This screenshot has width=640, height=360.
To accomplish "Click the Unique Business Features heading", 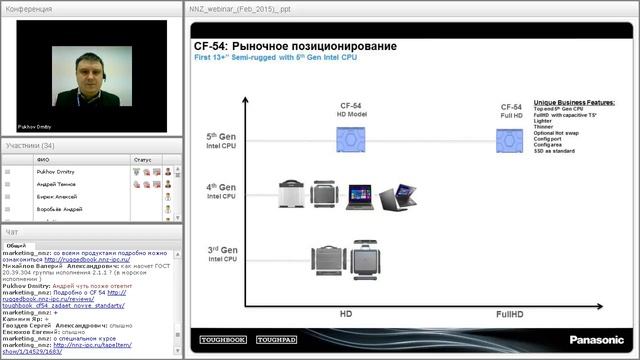I will coord(574,102).
